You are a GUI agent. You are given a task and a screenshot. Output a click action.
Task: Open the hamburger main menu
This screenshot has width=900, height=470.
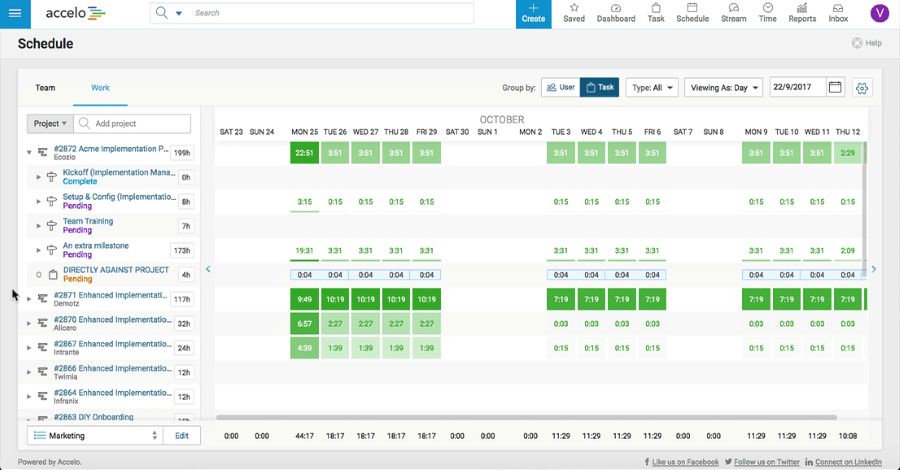pos(15,13)
